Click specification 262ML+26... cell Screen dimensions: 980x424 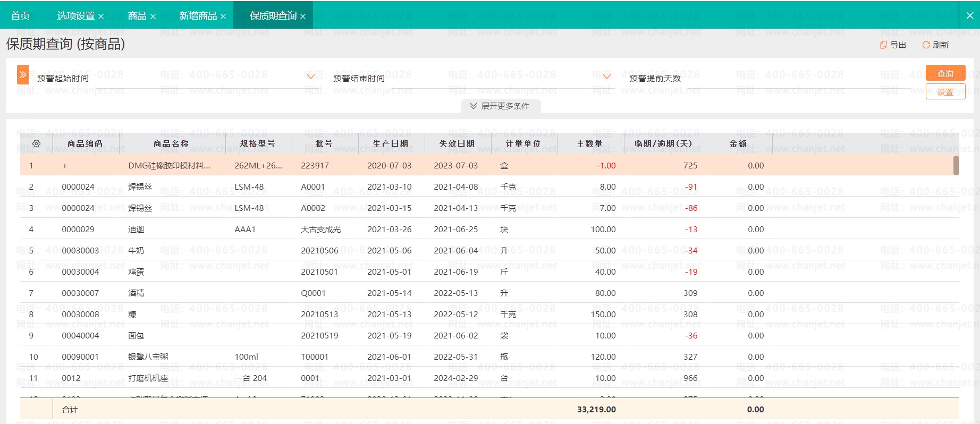[258, 166]
